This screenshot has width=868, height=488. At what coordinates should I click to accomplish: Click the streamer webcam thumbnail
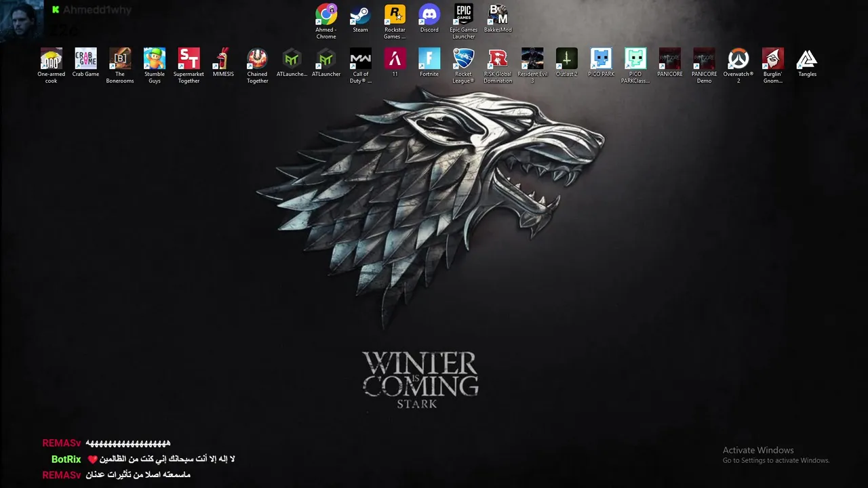(x=22, y=20)
